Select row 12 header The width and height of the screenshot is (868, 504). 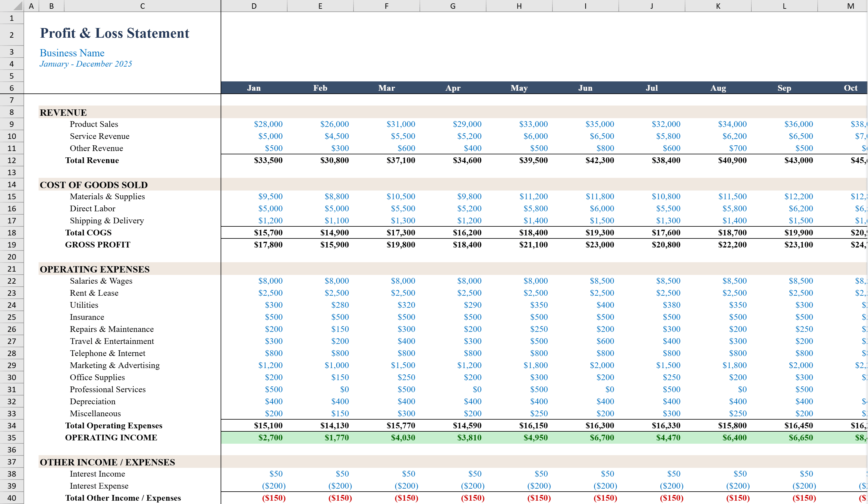(11, 160)
